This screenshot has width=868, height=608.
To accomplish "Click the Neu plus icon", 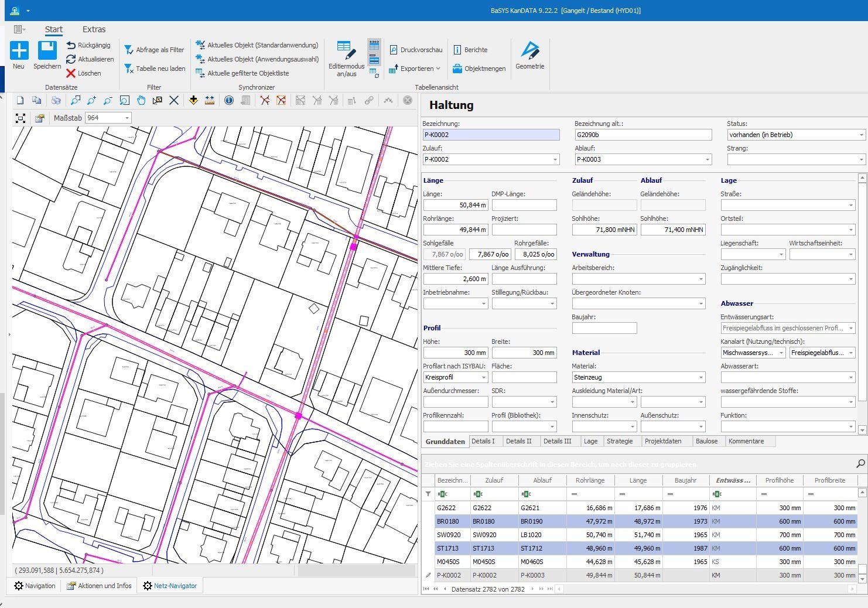I will 19,51.
